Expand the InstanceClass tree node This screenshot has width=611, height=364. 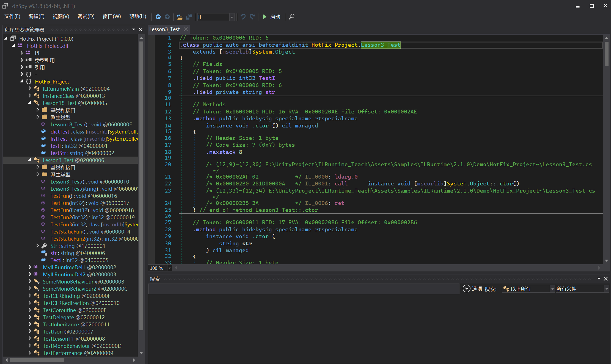pos(30,96)
